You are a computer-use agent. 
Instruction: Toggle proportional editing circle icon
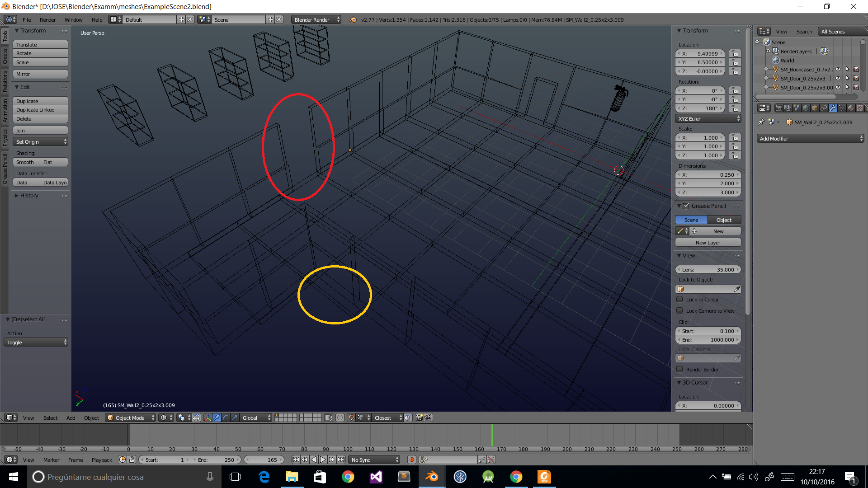[x=340, y=418]
